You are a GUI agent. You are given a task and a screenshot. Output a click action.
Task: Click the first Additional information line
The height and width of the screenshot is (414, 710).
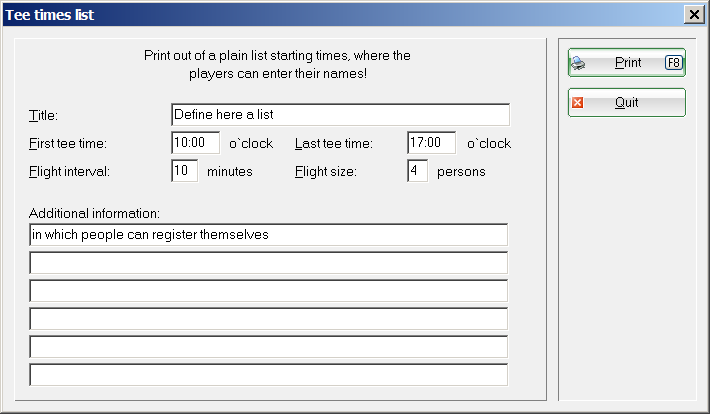(x=269, y=235)
